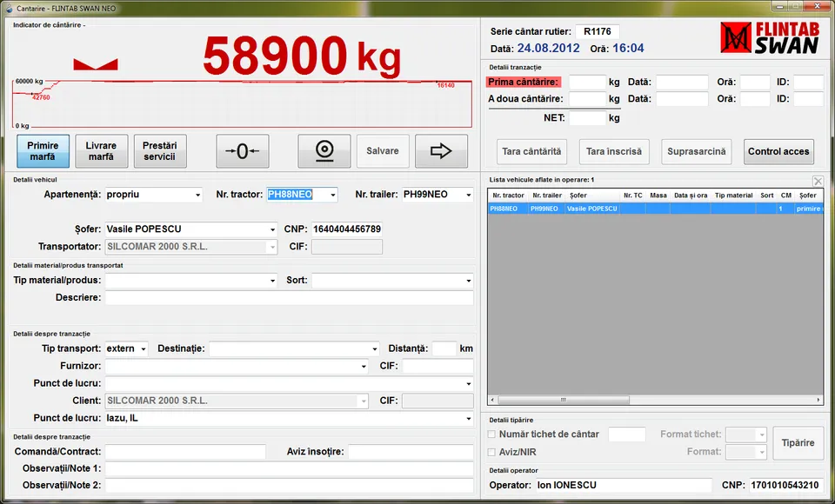Click the ticket number input field

627,434
